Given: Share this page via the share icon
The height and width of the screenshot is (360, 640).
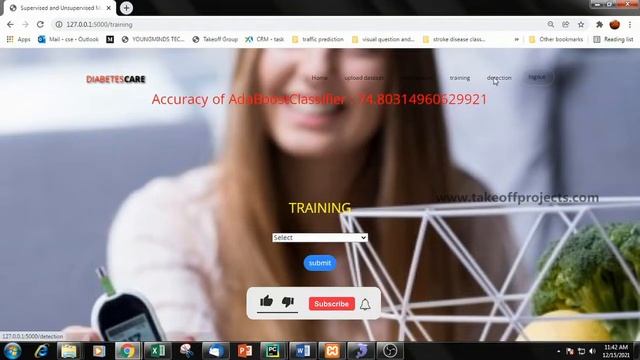Looking at the screenshot, I should point(566,24).
